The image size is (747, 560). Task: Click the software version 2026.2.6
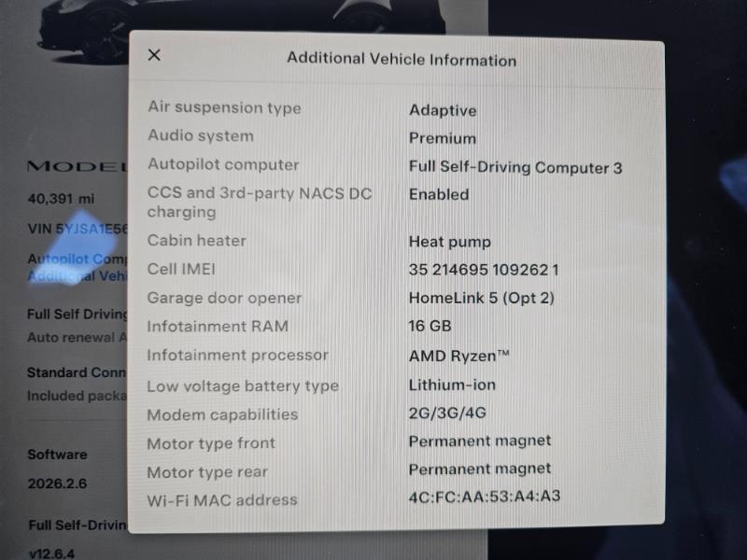(x=57, y=483)
